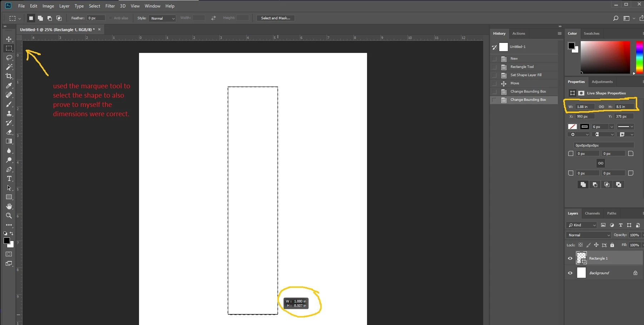Viewport: 644px width, 325px height.
Task: Select the Blur tool
Action: pyautogui.click(x=9, y=151)
